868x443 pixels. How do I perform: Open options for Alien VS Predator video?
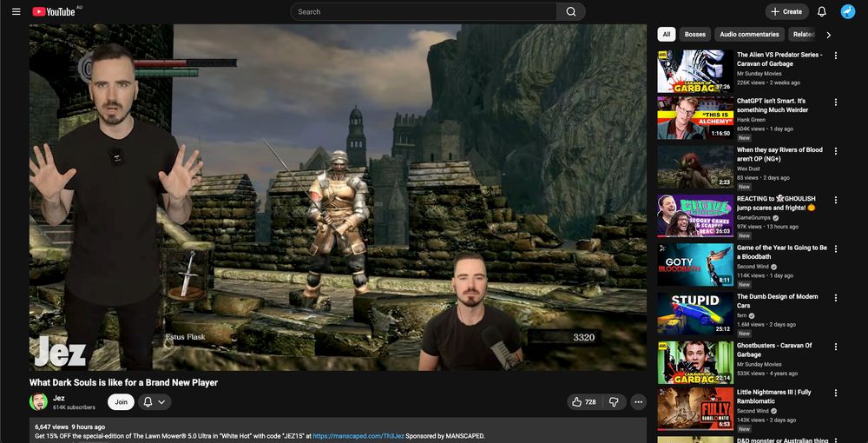tap(835, 56)
